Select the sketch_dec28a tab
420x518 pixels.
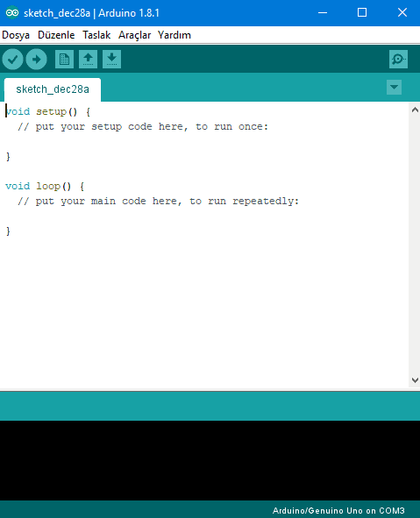point(53,89)
